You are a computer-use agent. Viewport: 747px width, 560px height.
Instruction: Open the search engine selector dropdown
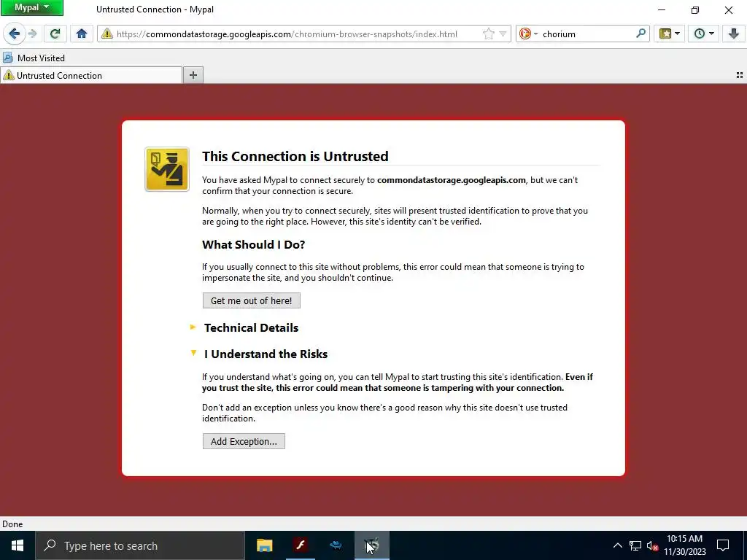click(528, 34)
